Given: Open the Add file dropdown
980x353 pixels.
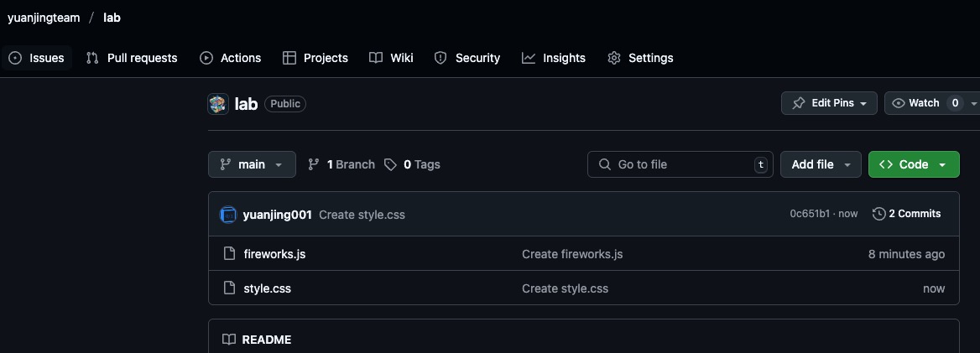Looking at the screenshot, I should pyautogui.click(x=821, y=164).
